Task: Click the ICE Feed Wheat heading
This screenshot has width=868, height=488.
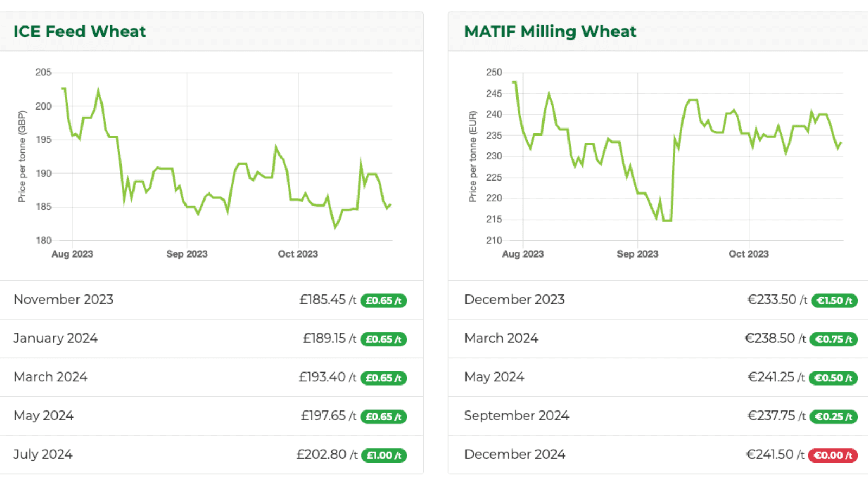Action: coord(80,31)
